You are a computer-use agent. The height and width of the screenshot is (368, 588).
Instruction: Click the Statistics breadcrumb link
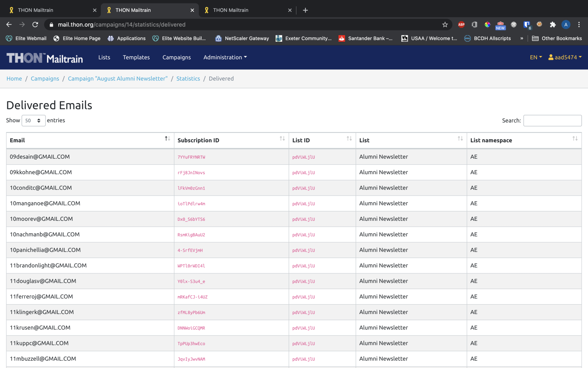click(188, 79)
